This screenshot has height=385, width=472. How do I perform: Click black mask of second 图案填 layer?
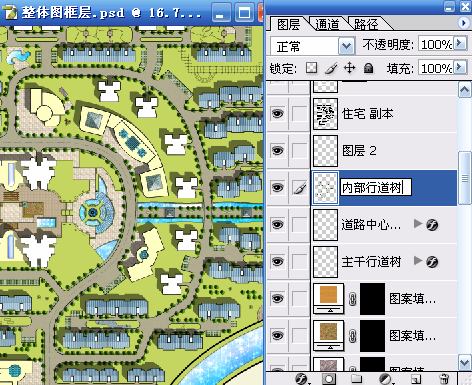coord(372,336)
